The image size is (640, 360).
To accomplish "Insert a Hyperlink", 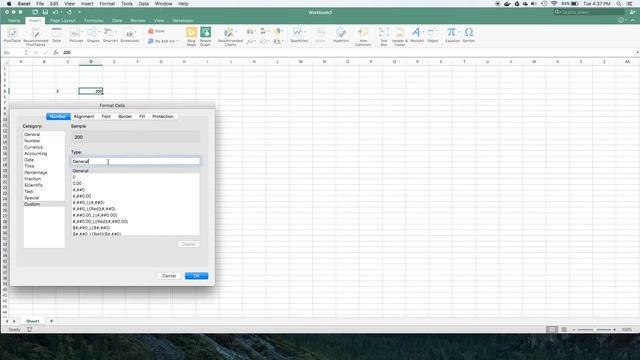I will [x=341, y=36].
